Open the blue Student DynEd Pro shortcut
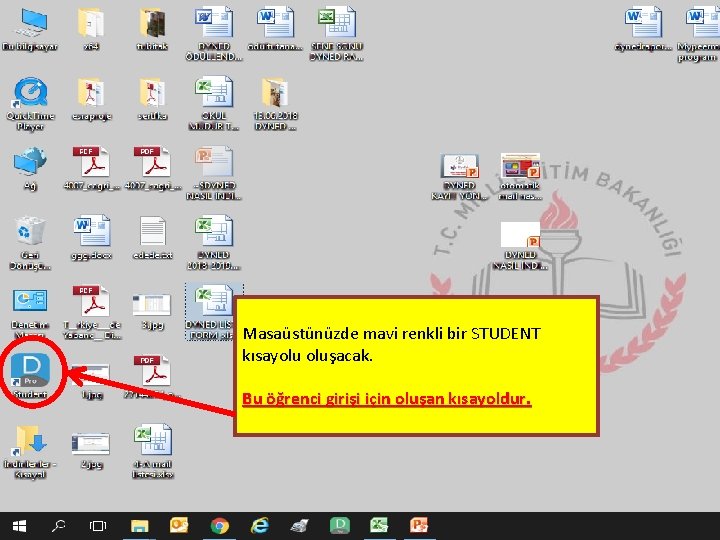 pyautogui.click(x=30, y=370)
